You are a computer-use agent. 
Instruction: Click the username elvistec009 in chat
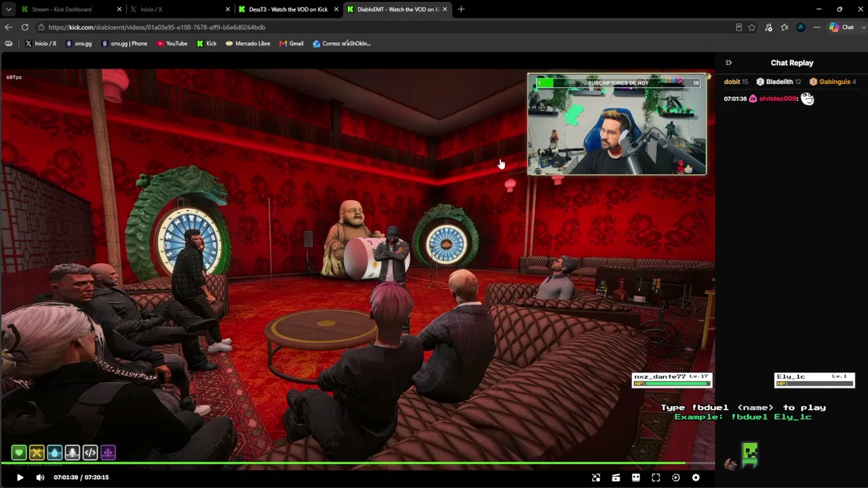point(778,99)
